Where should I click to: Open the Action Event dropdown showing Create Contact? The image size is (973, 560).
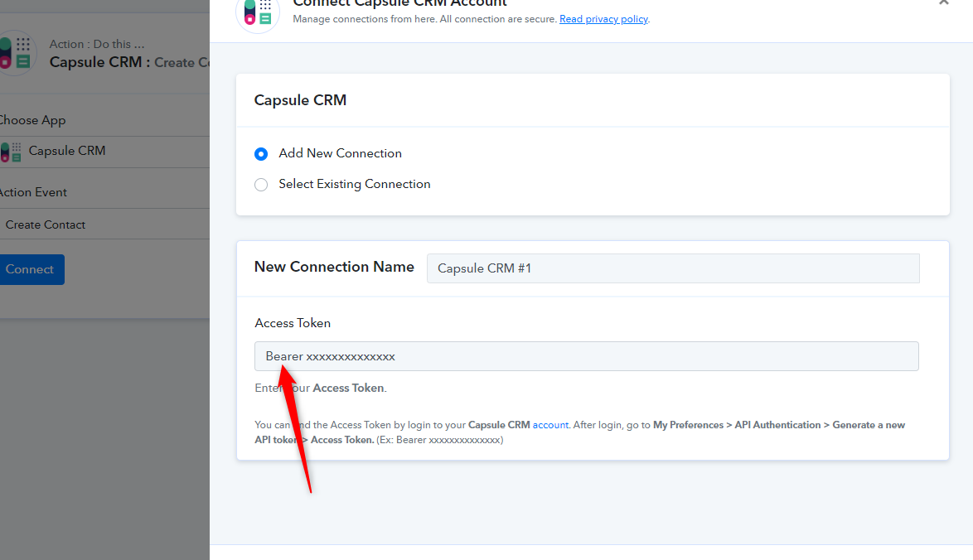tap(104, 224)
